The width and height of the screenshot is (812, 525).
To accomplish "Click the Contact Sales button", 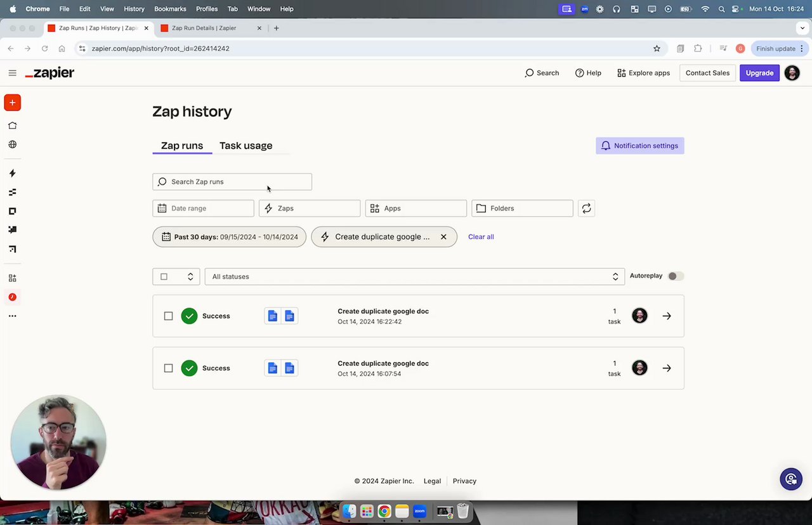I will pyautogui.click(x=707, y=73).
